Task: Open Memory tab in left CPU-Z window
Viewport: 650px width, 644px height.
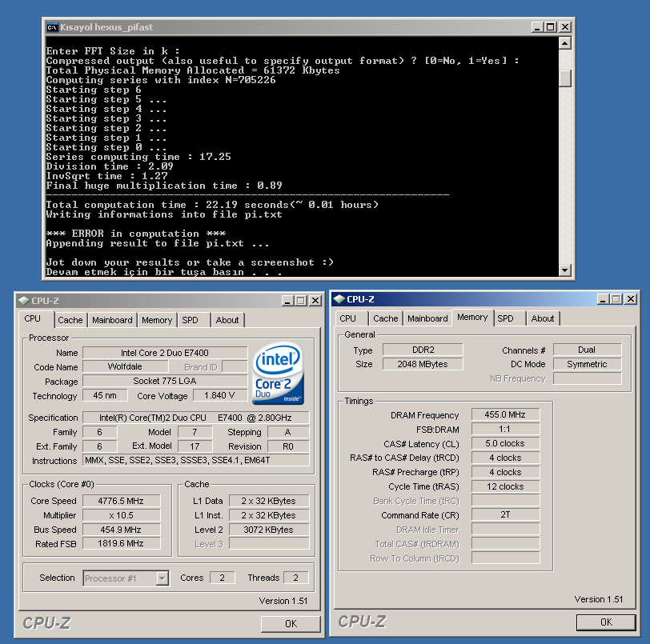Action: [157, 320]
